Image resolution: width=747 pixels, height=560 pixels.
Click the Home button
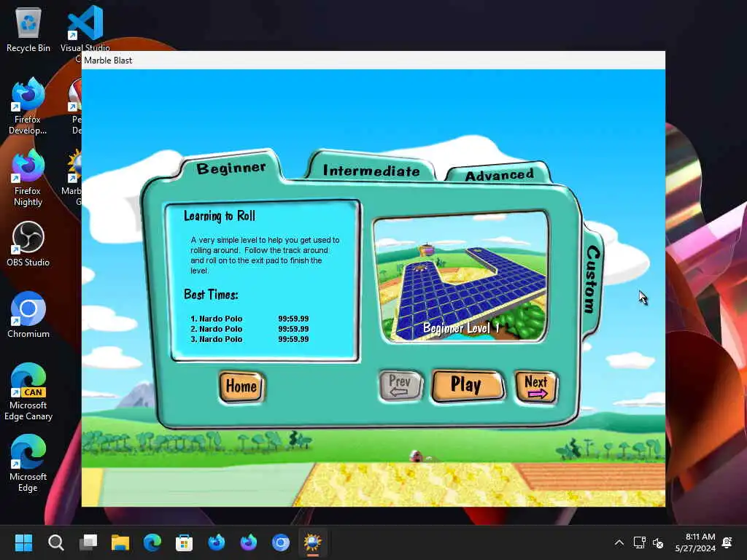[241, 386]
